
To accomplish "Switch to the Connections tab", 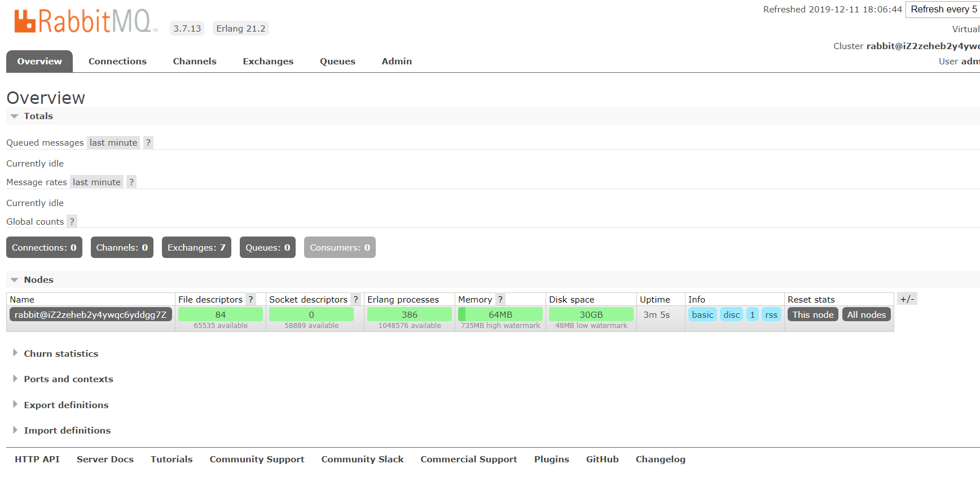I will [117, 62].
